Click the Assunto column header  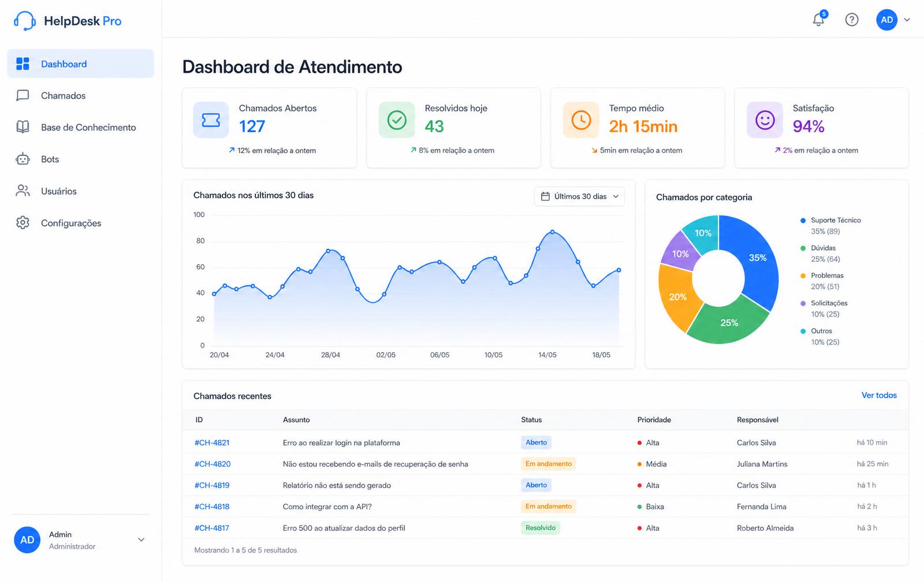pos(296,420)
